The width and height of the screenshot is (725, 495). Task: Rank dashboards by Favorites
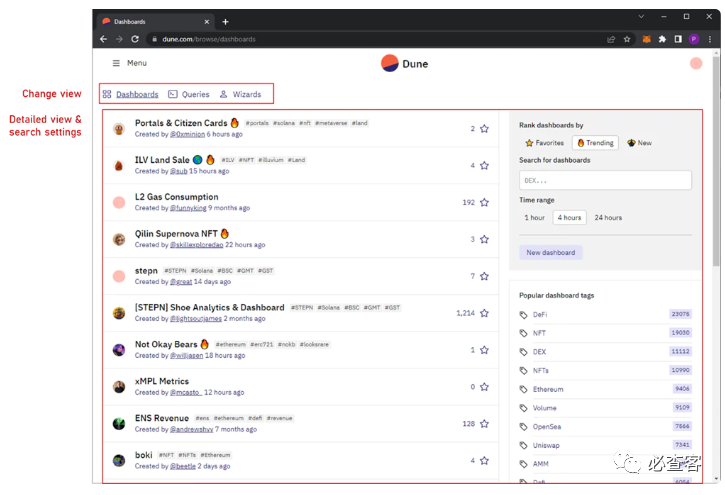tap(545, 143)
